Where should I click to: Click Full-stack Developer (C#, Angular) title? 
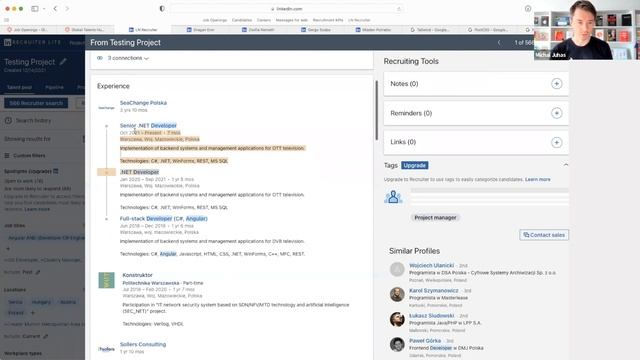coord(164,218)
